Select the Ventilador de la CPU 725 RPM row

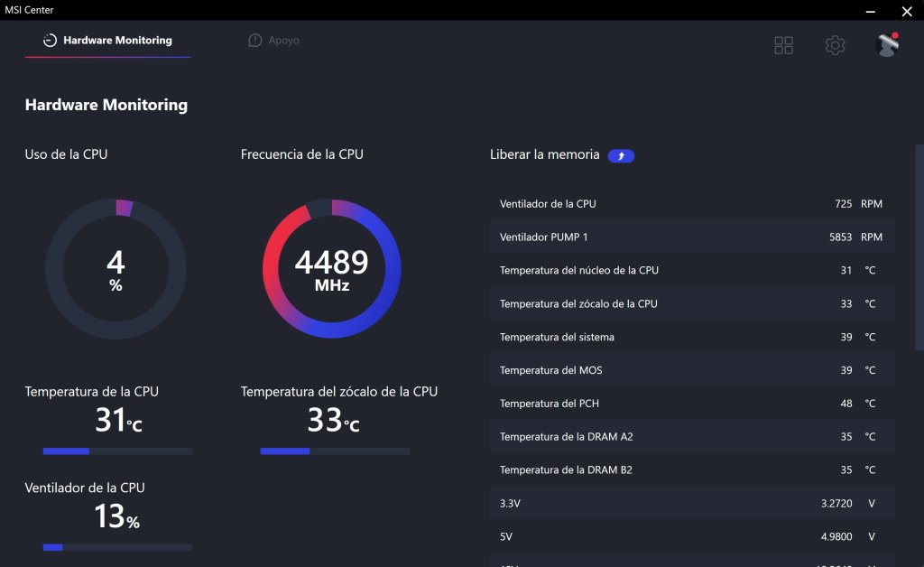[692, 204]
